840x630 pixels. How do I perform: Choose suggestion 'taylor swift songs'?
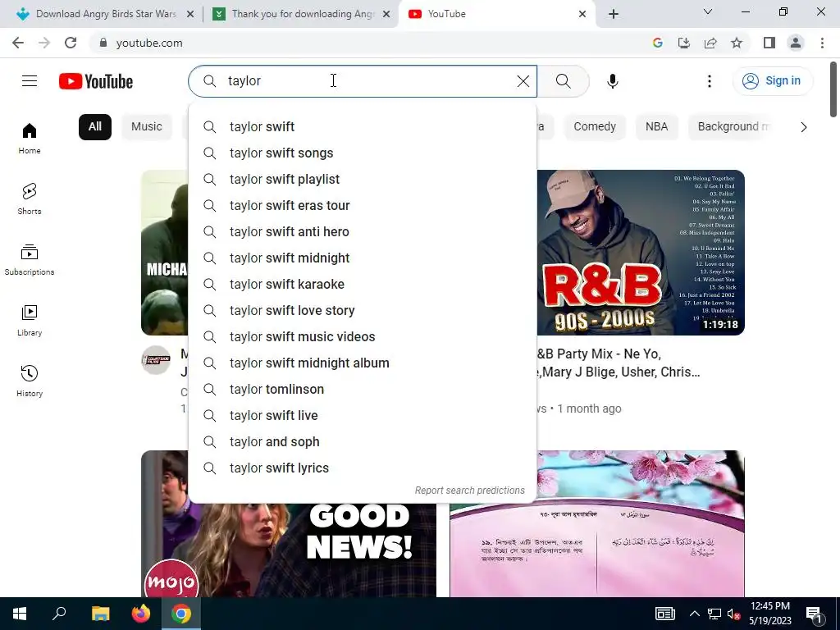pyautogui.click(x=362, y=153)
